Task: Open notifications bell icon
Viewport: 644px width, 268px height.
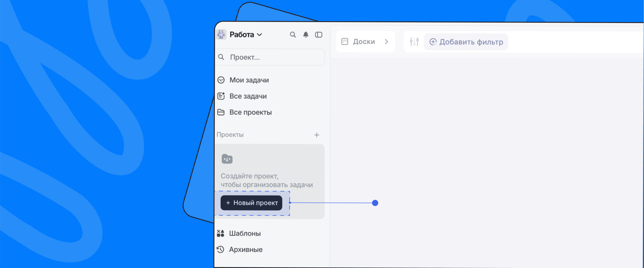Action: tap(305, 35)
